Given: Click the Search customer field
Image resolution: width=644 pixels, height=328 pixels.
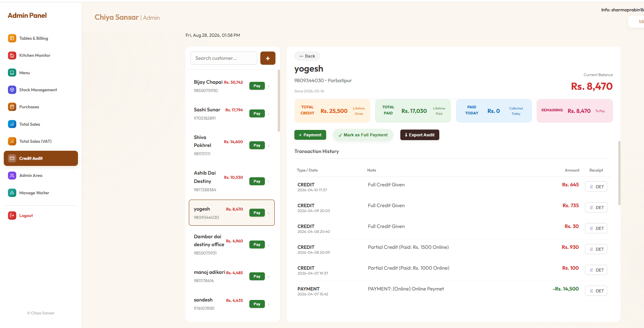Looking at the screenshot, I should 224,58.
